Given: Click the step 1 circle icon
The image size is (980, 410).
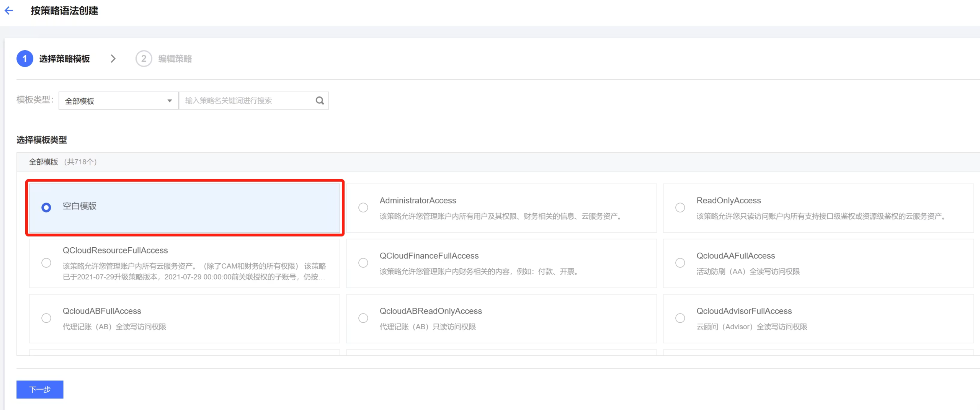Looking at the screenshot, I should 25,59.
